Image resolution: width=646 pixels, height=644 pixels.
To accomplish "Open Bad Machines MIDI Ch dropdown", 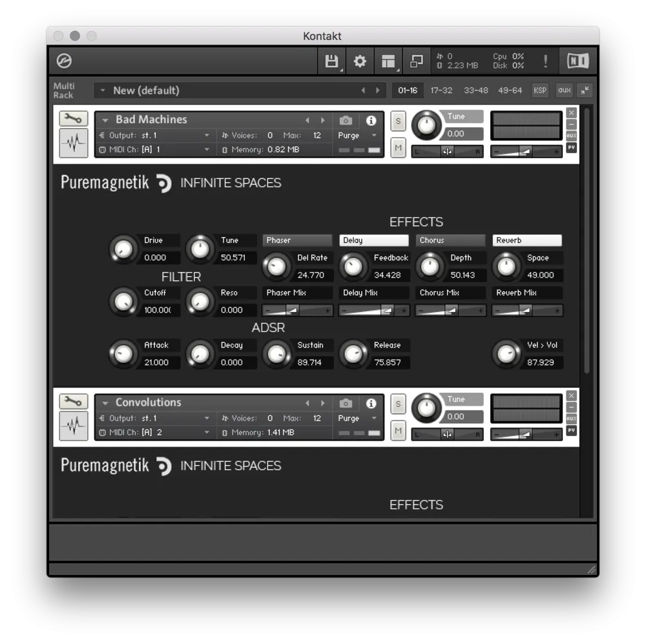I will pyautogui.click(x=156, y=150).
